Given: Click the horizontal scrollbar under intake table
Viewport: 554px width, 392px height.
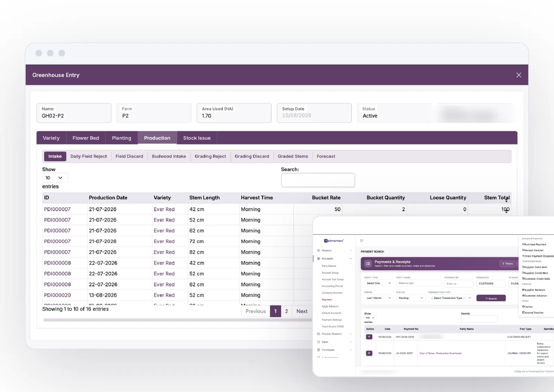Looking at the screenshot, I should pyautogui.click(x=178, y=320).
